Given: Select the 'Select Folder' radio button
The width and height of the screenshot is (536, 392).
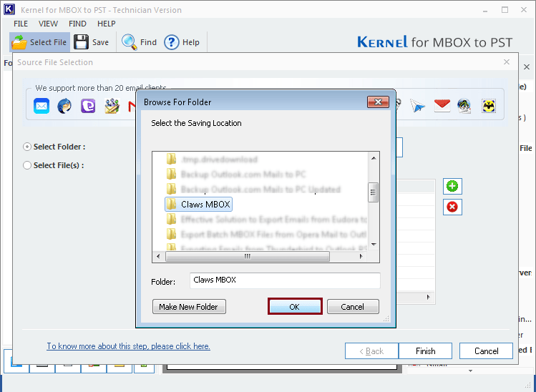Looking at the screenshot, I should click(x=27, y=147).
